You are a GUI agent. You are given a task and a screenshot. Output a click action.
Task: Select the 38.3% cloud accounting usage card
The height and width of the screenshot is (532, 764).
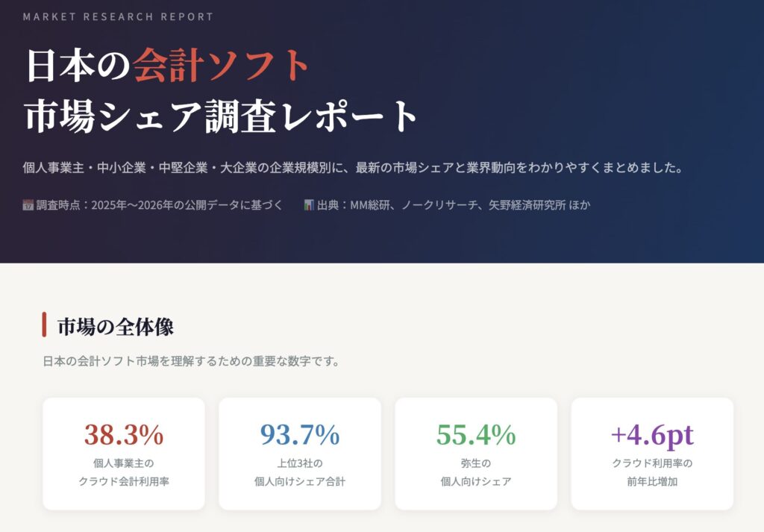[x=124, y=454]
